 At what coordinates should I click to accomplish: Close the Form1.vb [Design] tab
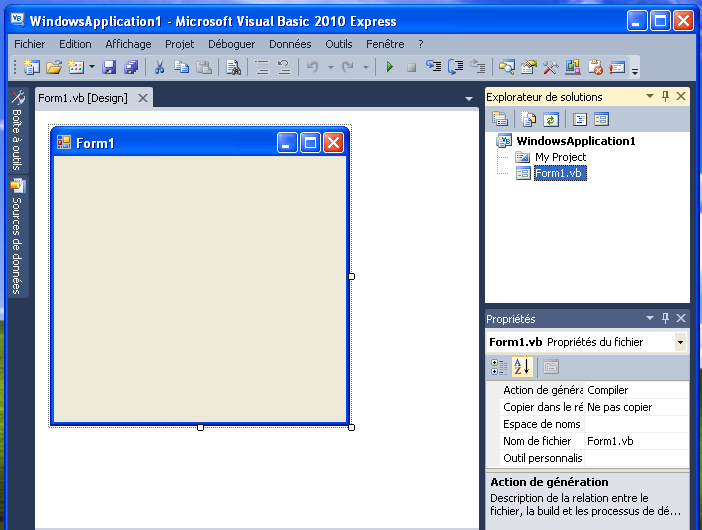tap(143, 98)
